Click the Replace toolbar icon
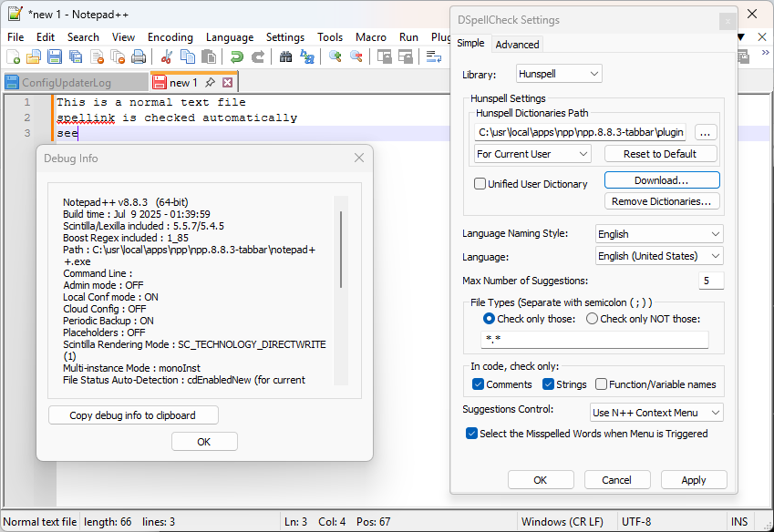774x532 pixels. point(307,57)
